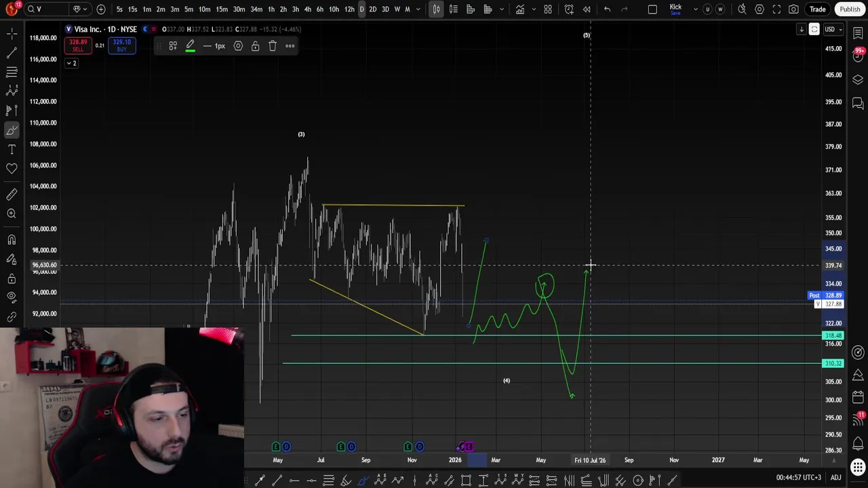Open more options in floating toolbar
The height and width of the screenshot is (488, 868).
pyautogui.click(x=290, y=46)
